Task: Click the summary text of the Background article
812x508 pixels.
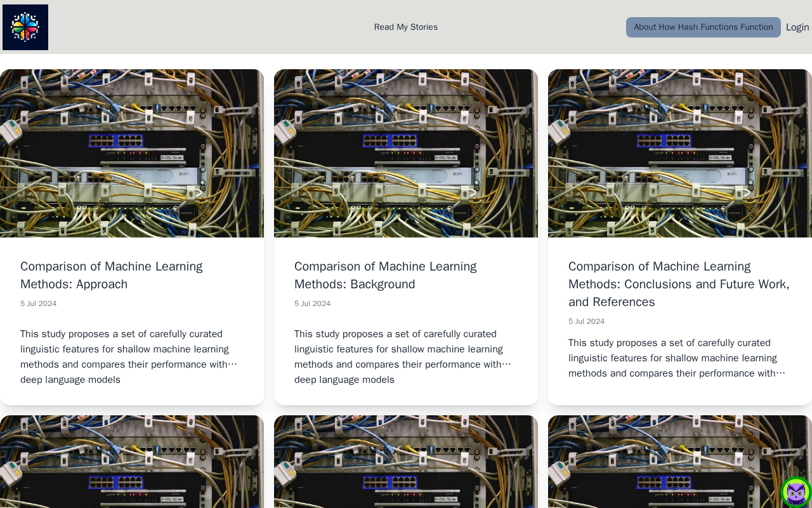Action: 403,357
